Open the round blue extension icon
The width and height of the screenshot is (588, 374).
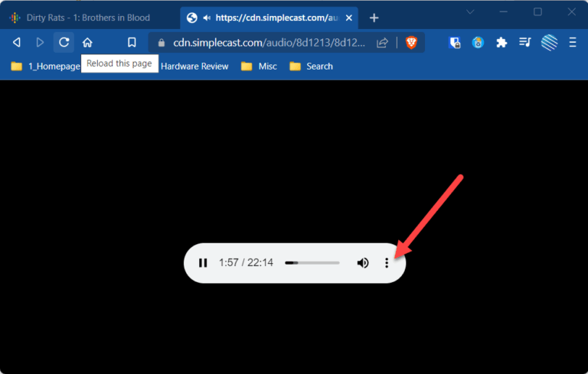point(478,43)
